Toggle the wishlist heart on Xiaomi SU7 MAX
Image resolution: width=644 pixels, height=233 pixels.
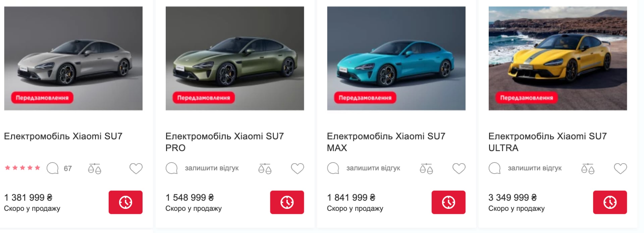pyautogui.click(x=459, y=168)
